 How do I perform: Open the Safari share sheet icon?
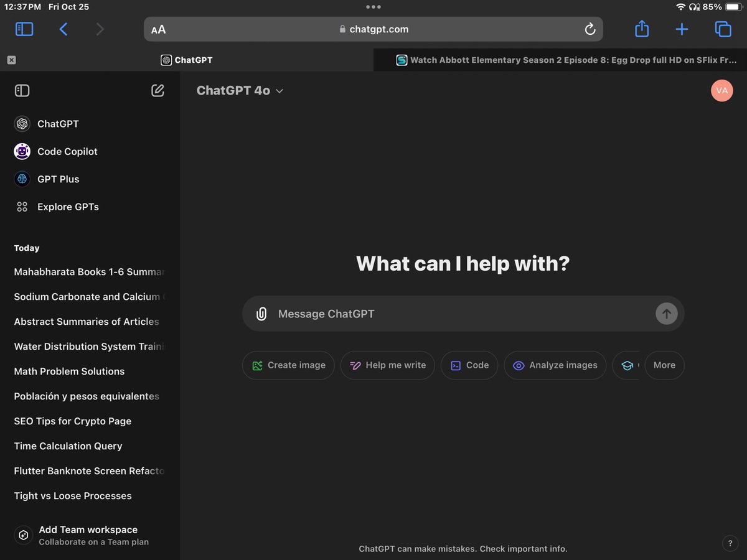642,29
